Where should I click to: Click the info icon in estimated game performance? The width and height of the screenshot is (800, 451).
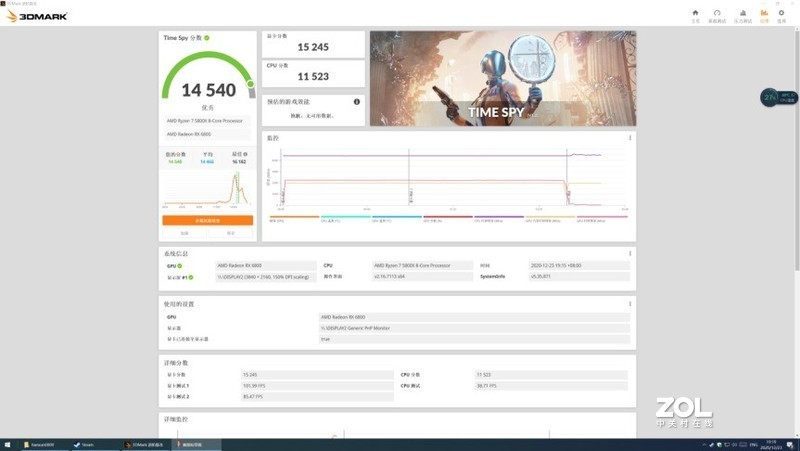tap(357, 102)
